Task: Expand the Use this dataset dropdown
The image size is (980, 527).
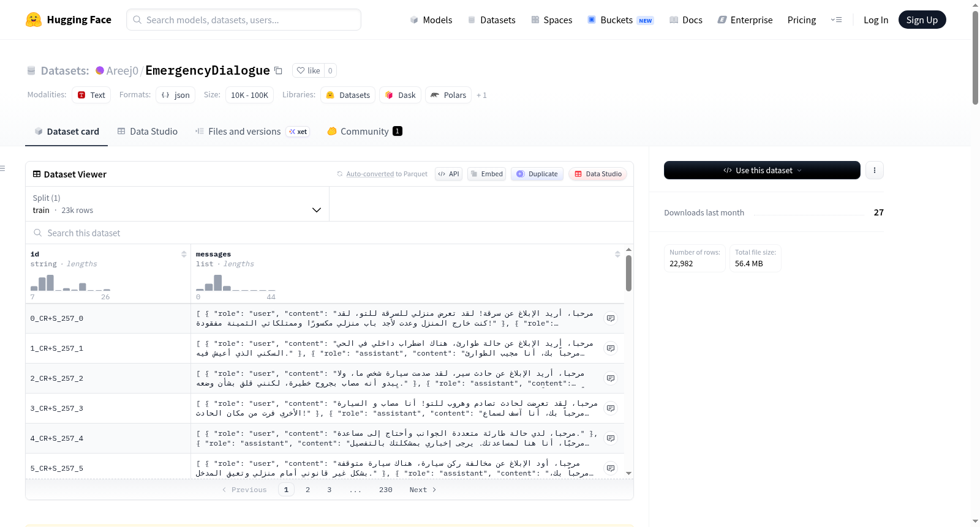Action: pos(762,170)
